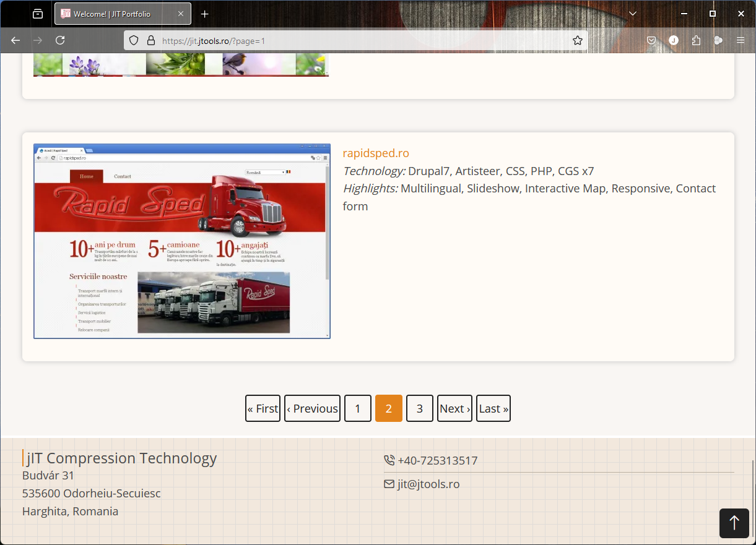Open a new tab with the plus button
Viewport: 756px width, 545px height.
click(x=205, y=14)
